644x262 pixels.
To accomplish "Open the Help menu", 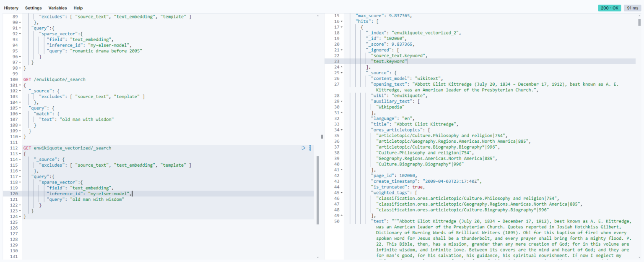I will (78, 8).
